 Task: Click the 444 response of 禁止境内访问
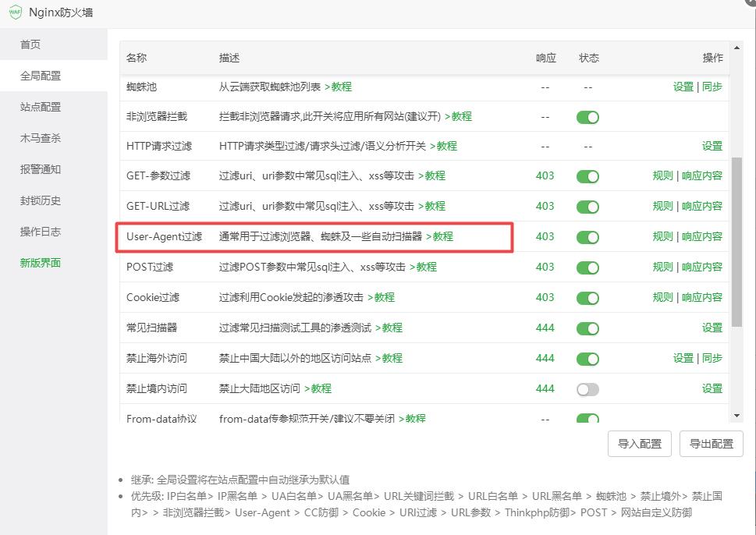[x=545, y=388]
